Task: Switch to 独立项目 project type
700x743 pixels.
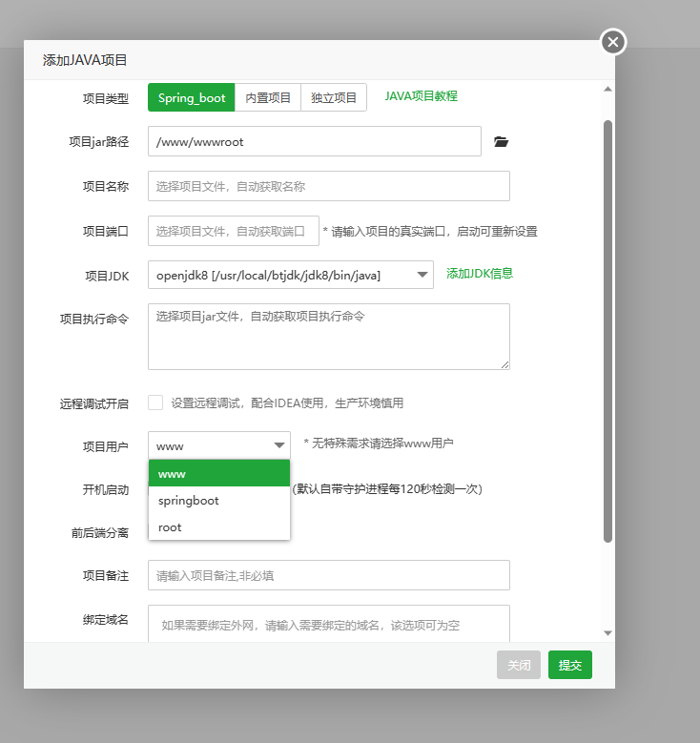Action: pyautogui.click(x=334, y=97)
